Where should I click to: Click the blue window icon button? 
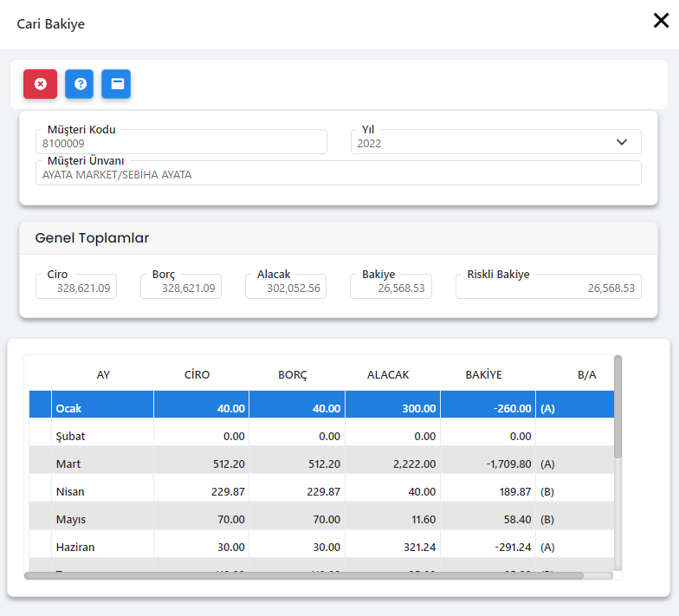coord(116,84)
